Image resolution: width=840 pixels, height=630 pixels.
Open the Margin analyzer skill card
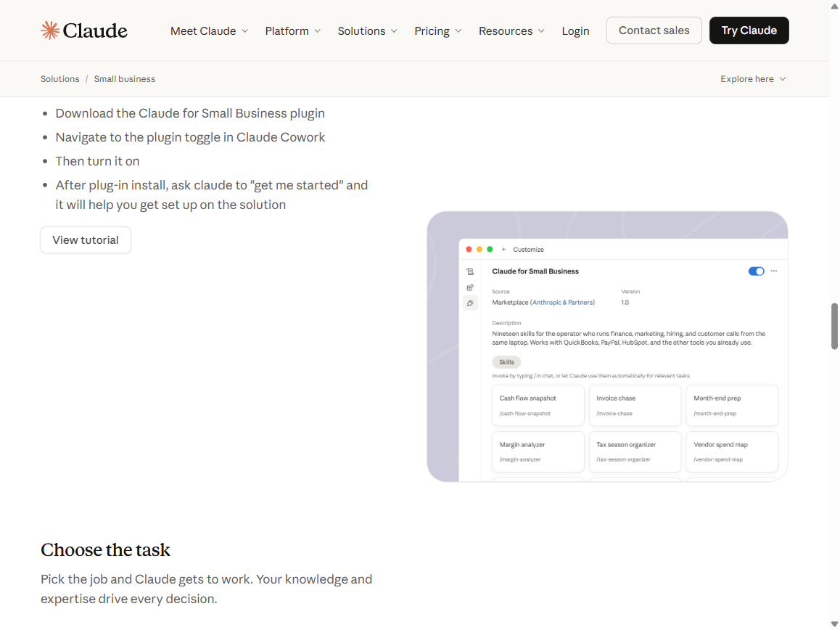(x=538, y=451)
